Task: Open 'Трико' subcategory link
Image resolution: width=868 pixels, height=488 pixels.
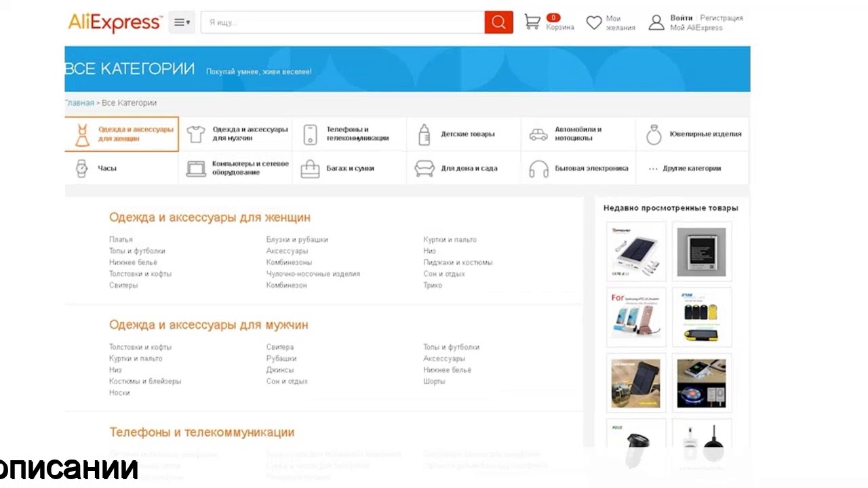Action: point(433,285)
